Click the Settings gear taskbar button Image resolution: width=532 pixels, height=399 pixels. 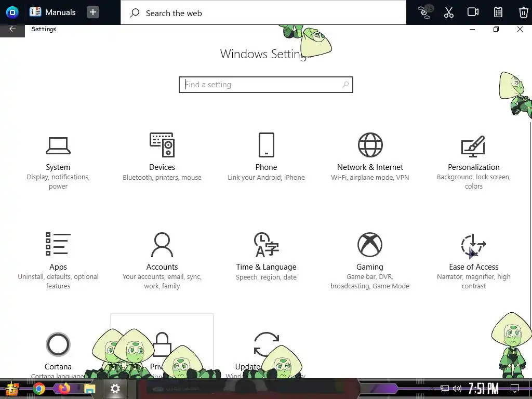pyautogui.click(x=115, y=389)
